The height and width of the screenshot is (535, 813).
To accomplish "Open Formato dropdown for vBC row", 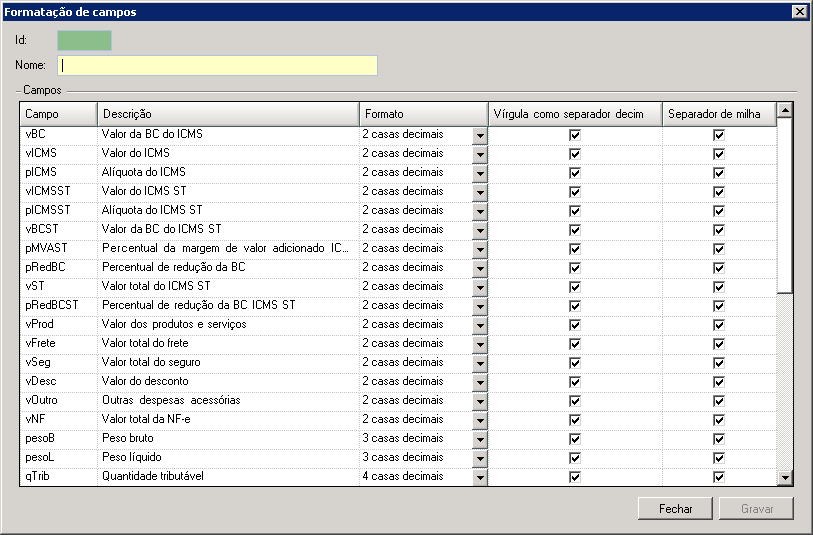I will (x=479, y=134).
